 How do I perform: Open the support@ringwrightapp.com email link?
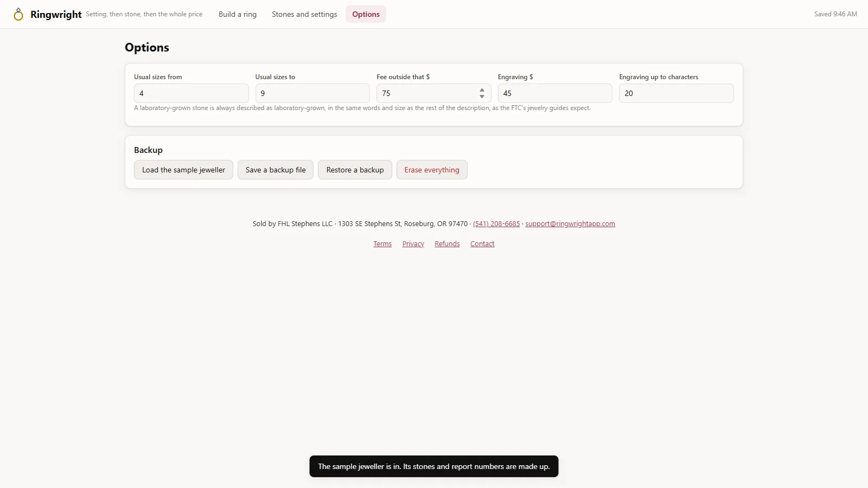[x=570, y=224]
